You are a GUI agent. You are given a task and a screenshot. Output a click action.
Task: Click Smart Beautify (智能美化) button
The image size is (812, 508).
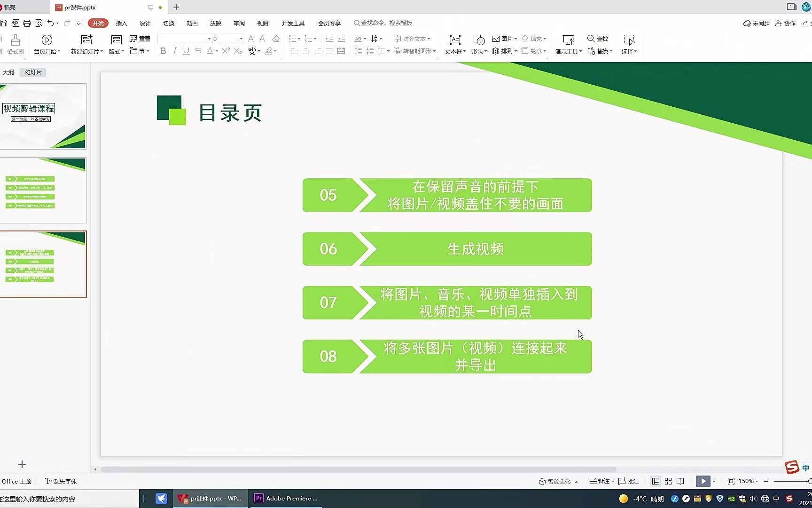pos(555,481)
